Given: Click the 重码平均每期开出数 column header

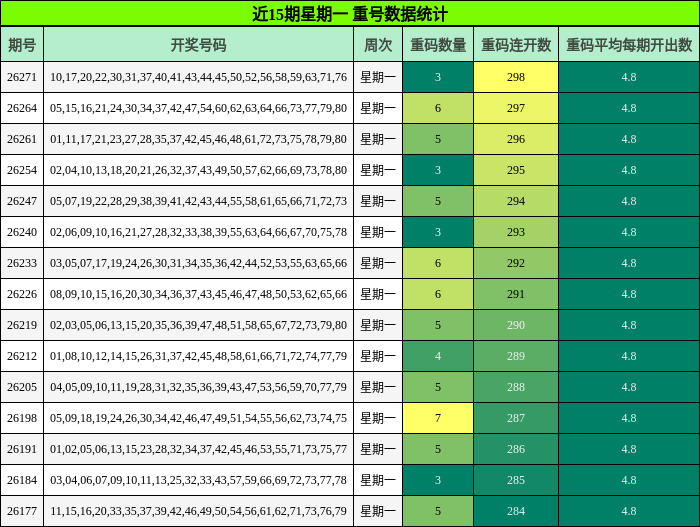Looking at the screenshot, I should 629,45.
